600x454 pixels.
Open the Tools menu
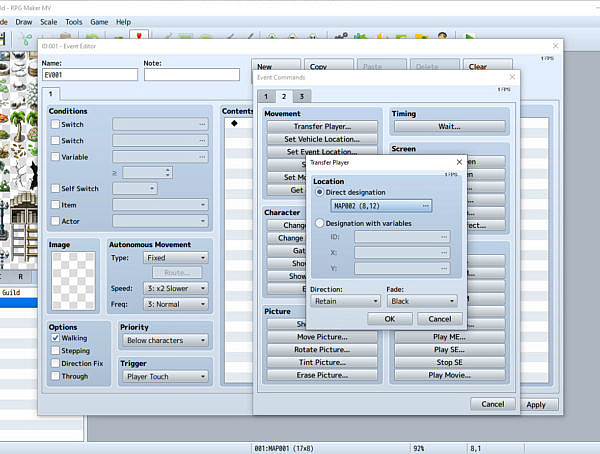pyautogui.click(x=74, y=21)
